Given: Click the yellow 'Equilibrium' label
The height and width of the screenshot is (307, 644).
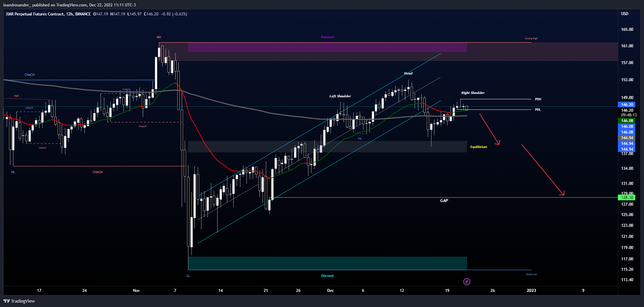Looking at the screenshot, I should point(479,147).
